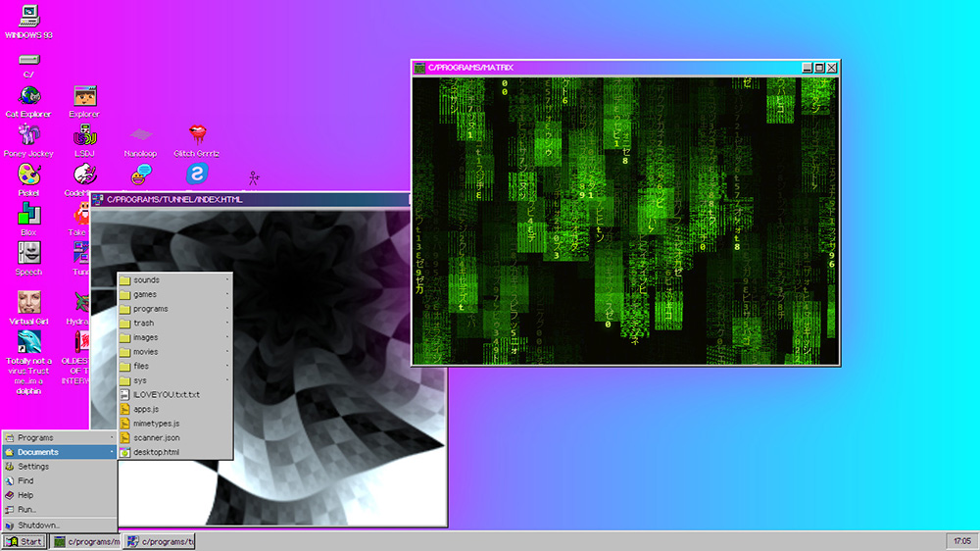
Task: Expand the movies folder submenu
Action: tap(175, 352)
